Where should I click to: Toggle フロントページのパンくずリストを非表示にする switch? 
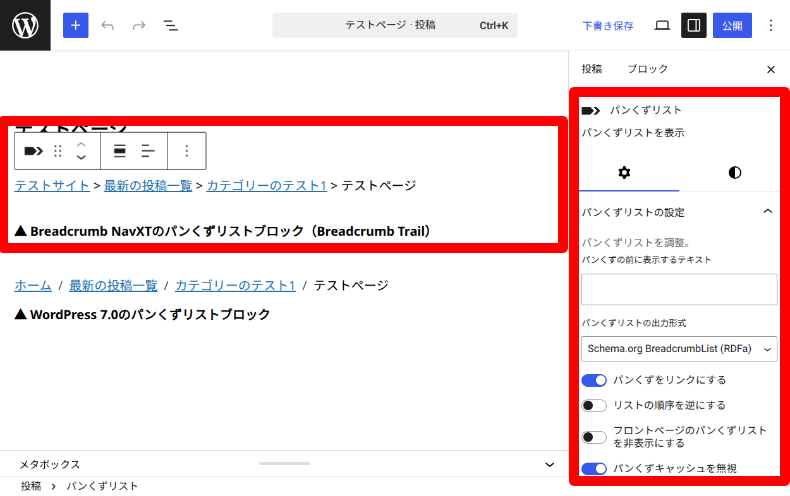click(x=594, y=437)
